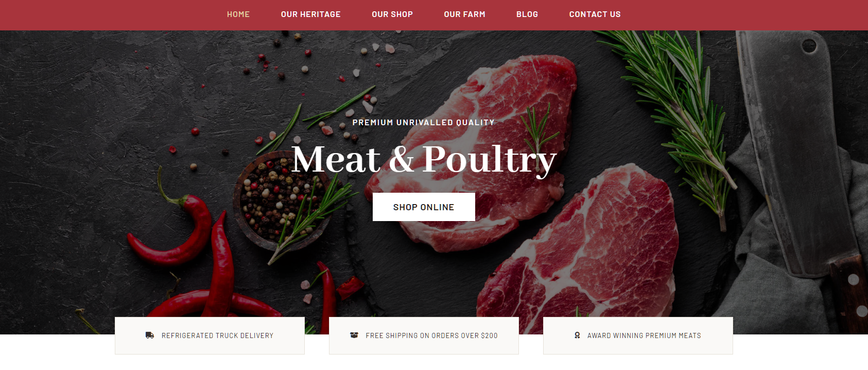Click Free Shipping On Orders Over $200 text
Screen dimensions: 868x370
point(431,335)
